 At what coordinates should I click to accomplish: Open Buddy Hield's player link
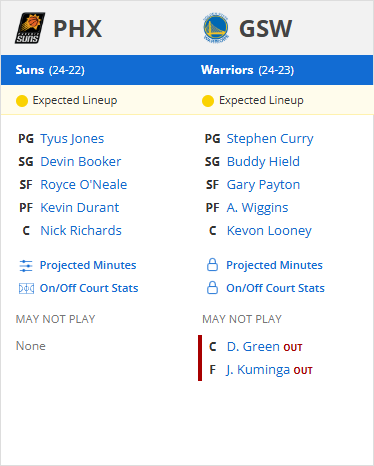(263, 162)
